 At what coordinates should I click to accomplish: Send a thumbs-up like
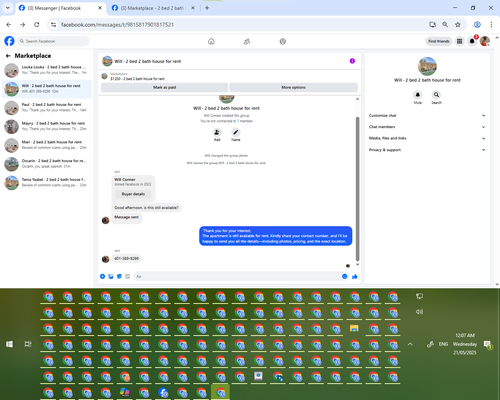click(355, 276)
